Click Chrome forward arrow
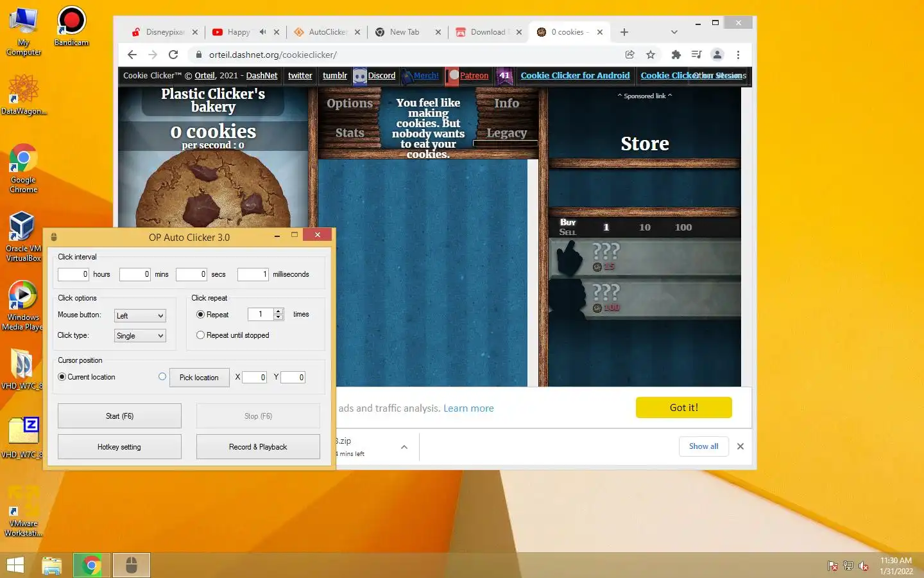This screenshot has height=578, width=924. pos(153,55)
